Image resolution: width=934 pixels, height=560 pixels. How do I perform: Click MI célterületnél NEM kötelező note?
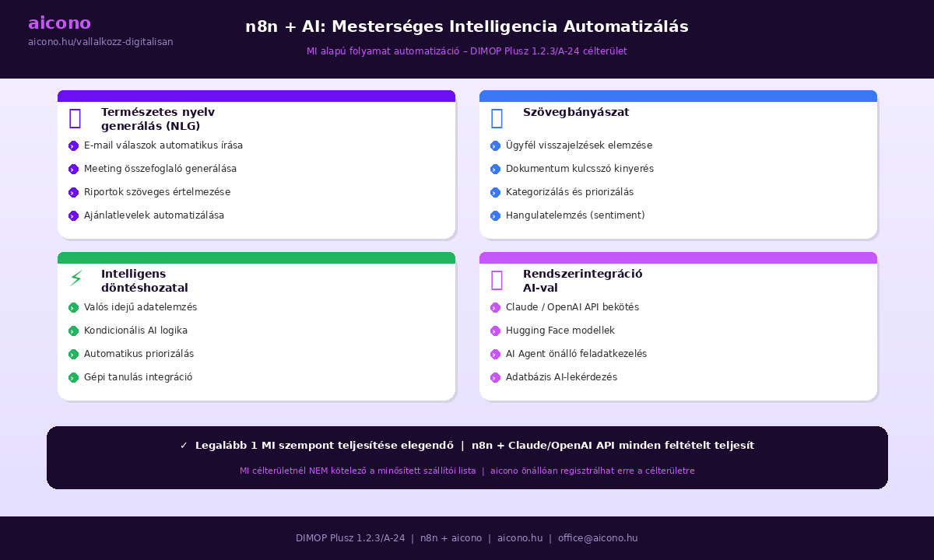pyautogui.click(x=358, y=471)
